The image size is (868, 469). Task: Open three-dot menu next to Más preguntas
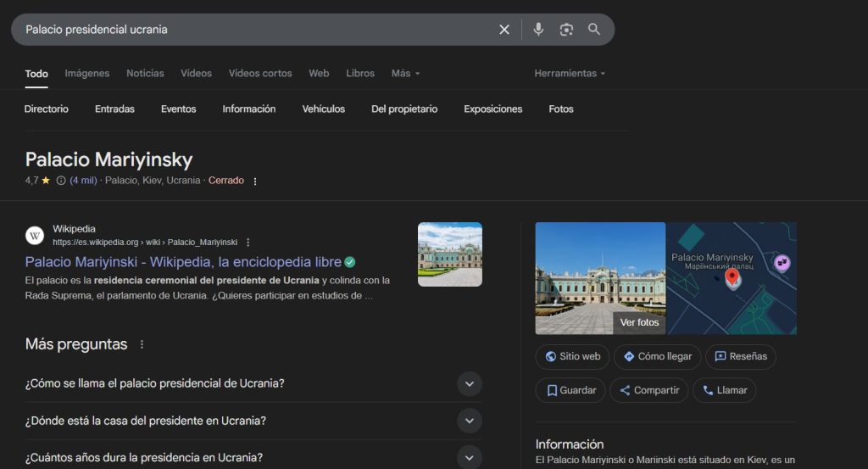tap(142, 344)
